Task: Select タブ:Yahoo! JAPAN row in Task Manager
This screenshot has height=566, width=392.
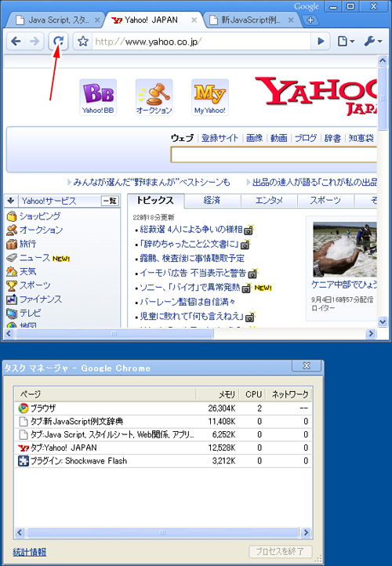Action: [163, 448]
